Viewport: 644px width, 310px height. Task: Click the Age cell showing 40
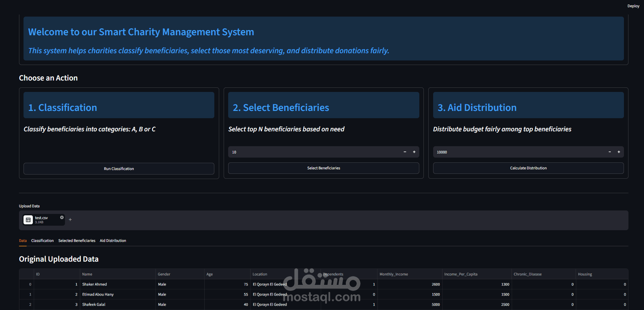tap(227, 304)
